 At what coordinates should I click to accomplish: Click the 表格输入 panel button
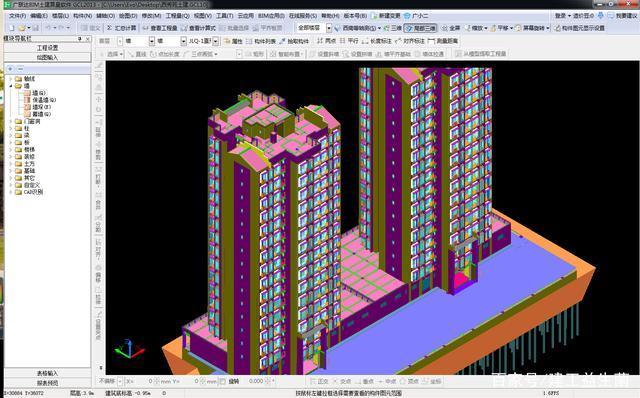pos(47,374)
